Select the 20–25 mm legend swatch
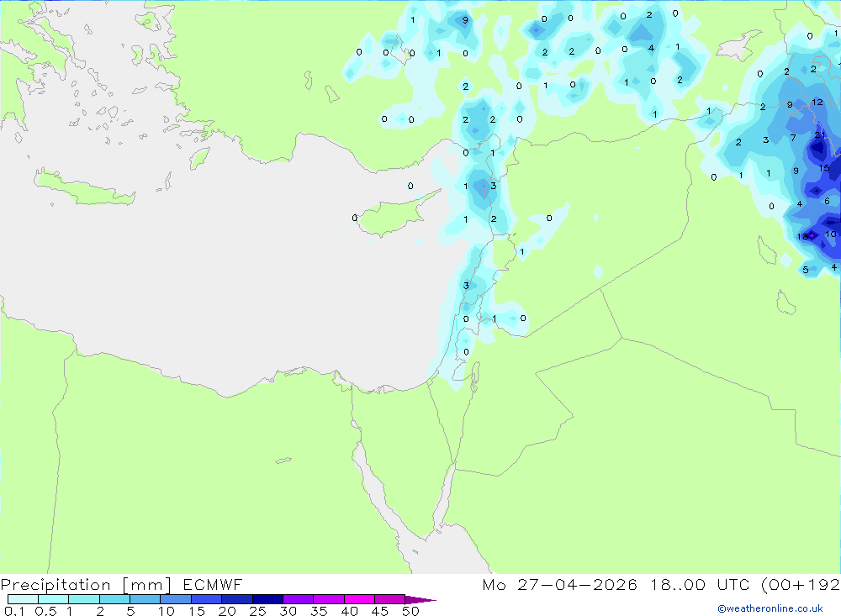 (237, 599)
